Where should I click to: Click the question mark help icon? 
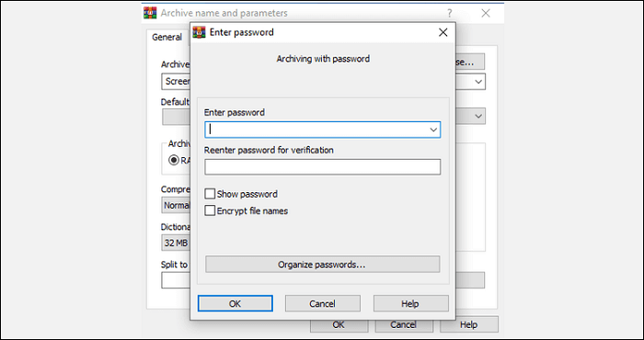[x=450, y=14]
